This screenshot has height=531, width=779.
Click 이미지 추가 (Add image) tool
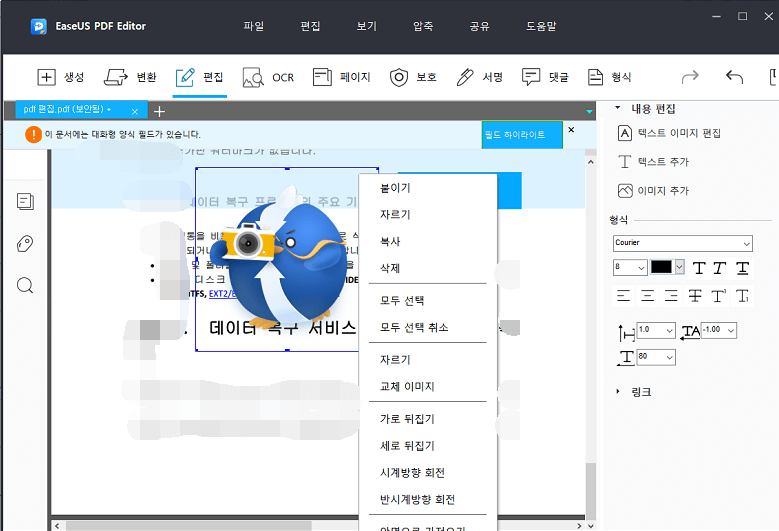tap(653, 191)
